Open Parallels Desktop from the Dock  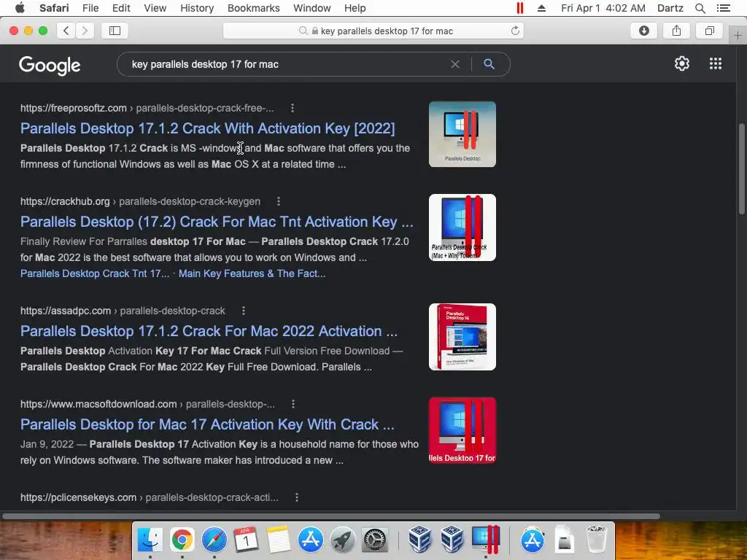485,540
